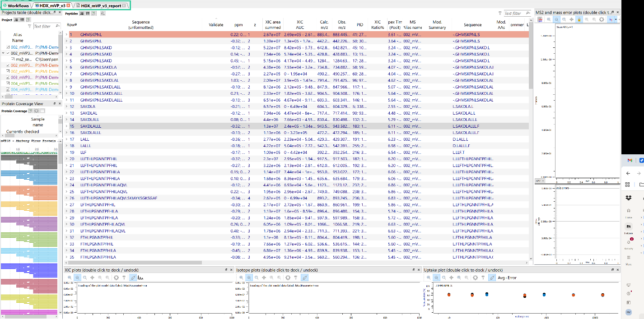Screen dimensions: 644x319
Task: Open MS2 plot settings gear
Action: click(x=602, y=19)
